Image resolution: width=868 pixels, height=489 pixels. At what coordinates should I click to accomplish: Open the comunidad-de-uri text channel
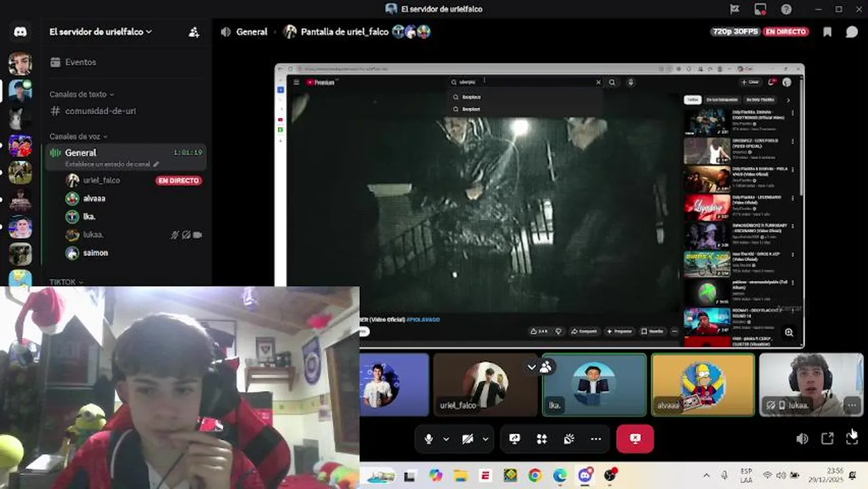101,111
